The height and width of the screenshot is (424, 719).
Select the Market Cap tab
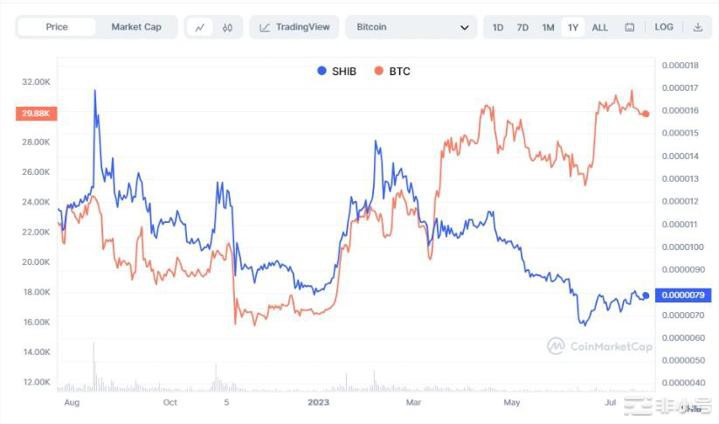click(x=136, y=27)
